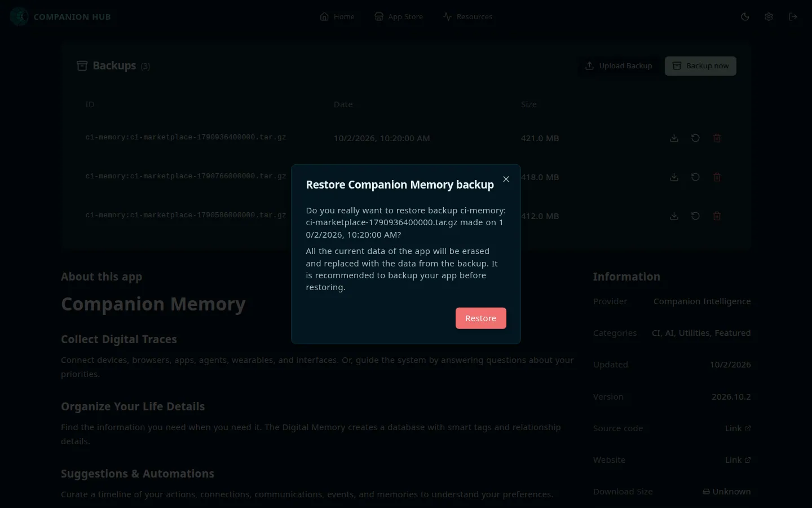Click the Collect Digital Traces heading
Image resolution: width=812 pixels, height=508 pixels.
119,339
